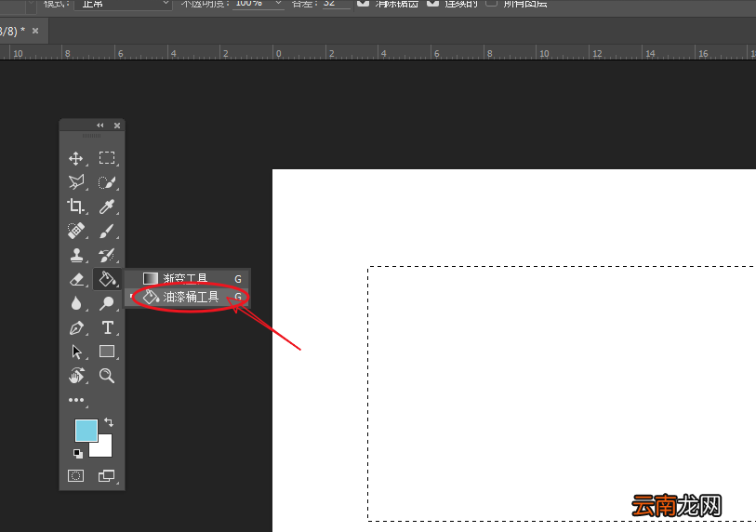Select the Polygonal Lasso tool
756x532 pixels.
tap(75, 182)
